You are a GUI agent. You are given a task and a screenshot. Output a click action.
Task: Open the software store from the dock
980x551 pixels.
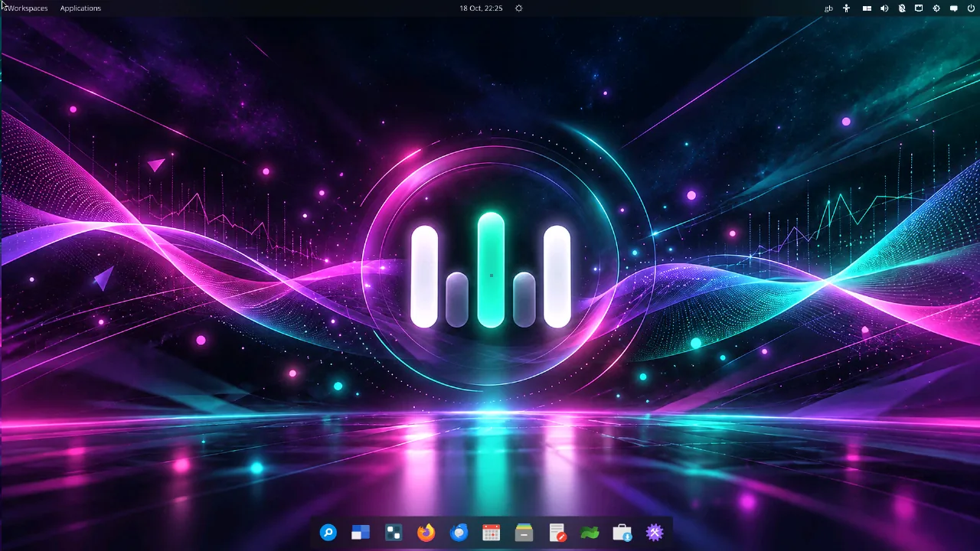point(622,533)
